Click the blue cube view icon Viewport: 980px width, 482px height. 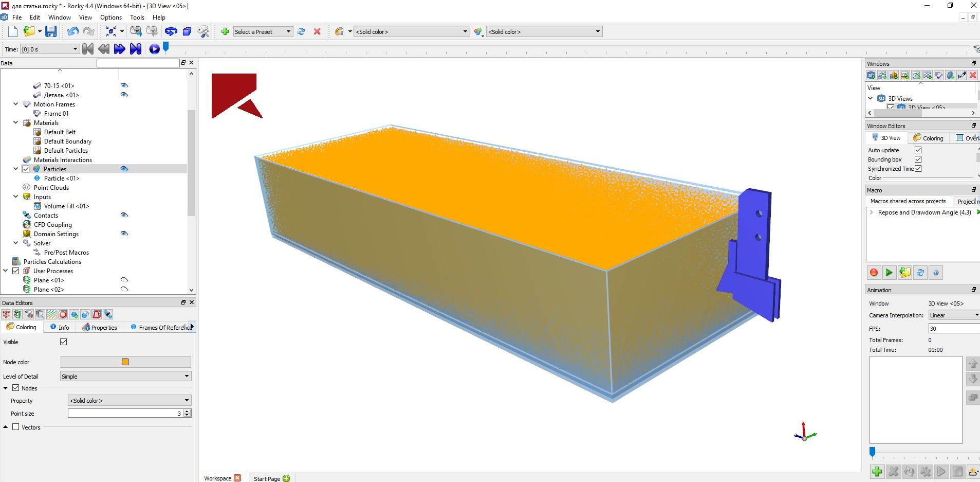tap(187, 31)
